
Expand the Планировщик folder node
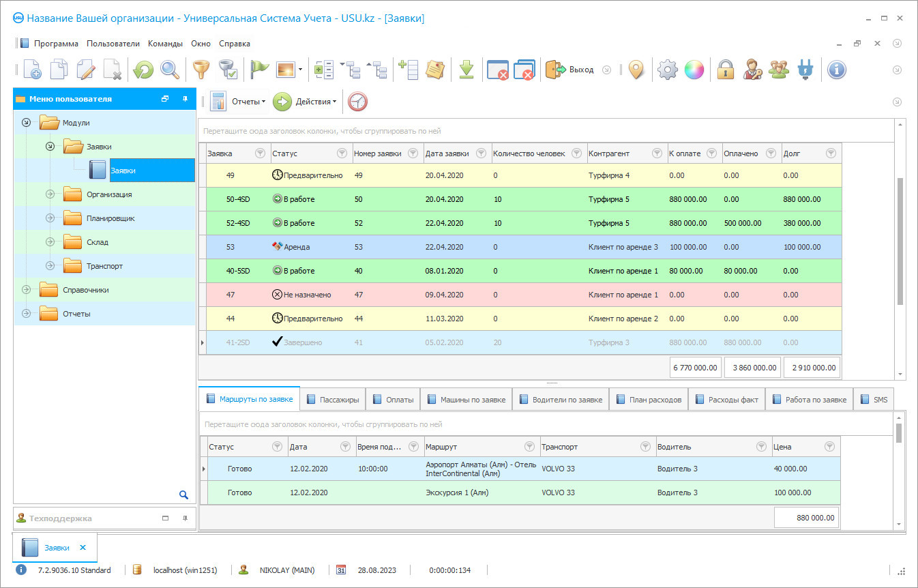click(x=50, y=218)
